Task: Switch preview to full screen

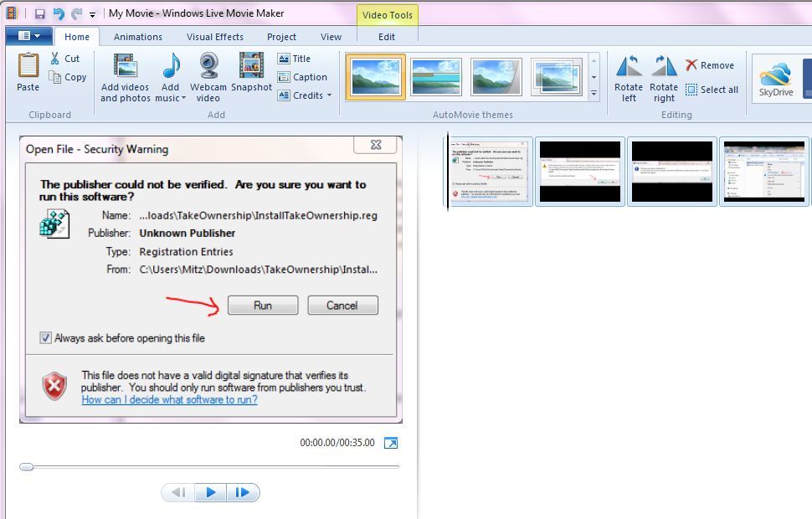Action: [391, 443]
